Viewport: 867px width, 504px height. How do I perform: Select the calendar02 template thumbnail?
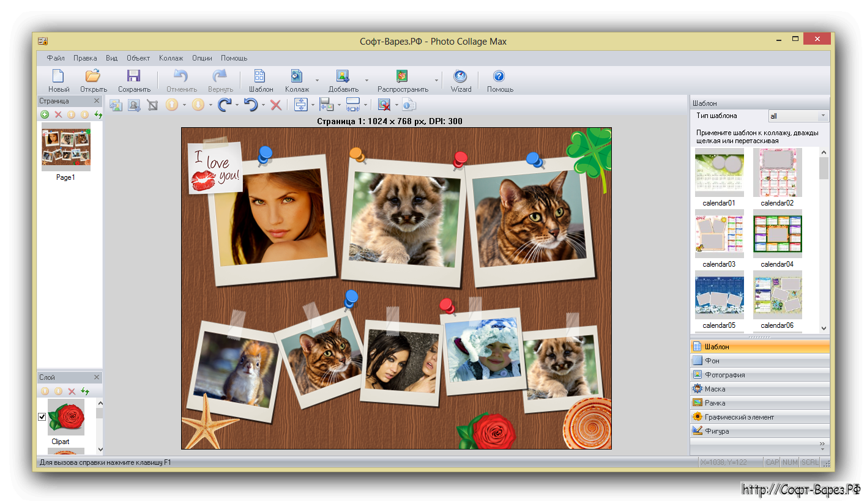coord(777,172)
